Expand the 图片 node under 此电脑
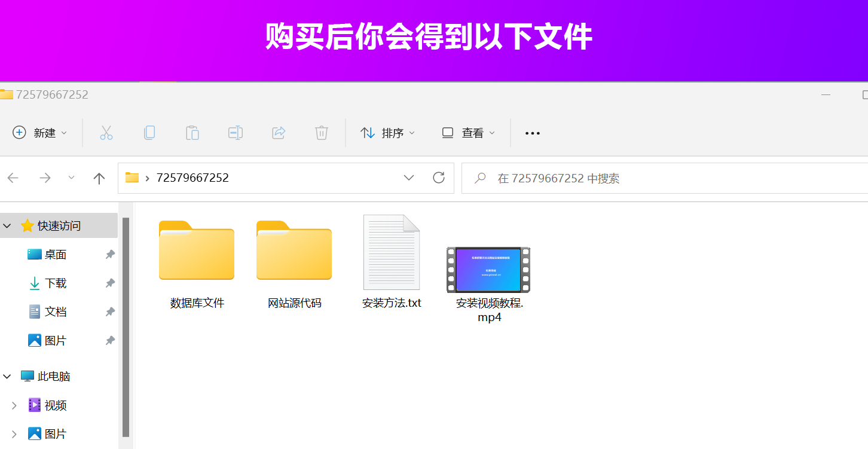This screenshot has height=449, width=868. coord(14,434)
